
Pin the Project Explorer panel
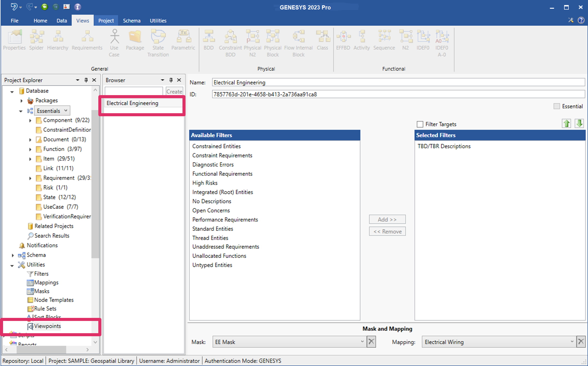pos(86,80)
